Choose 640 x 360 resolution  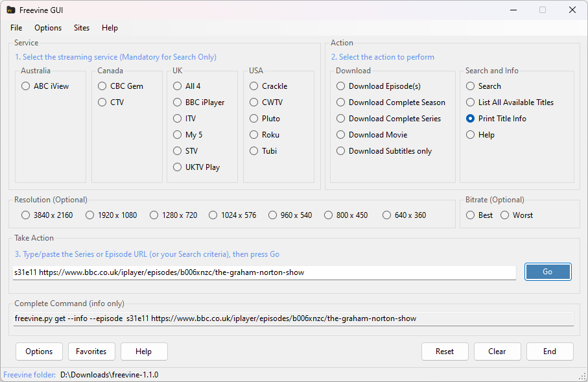(387, 215)
